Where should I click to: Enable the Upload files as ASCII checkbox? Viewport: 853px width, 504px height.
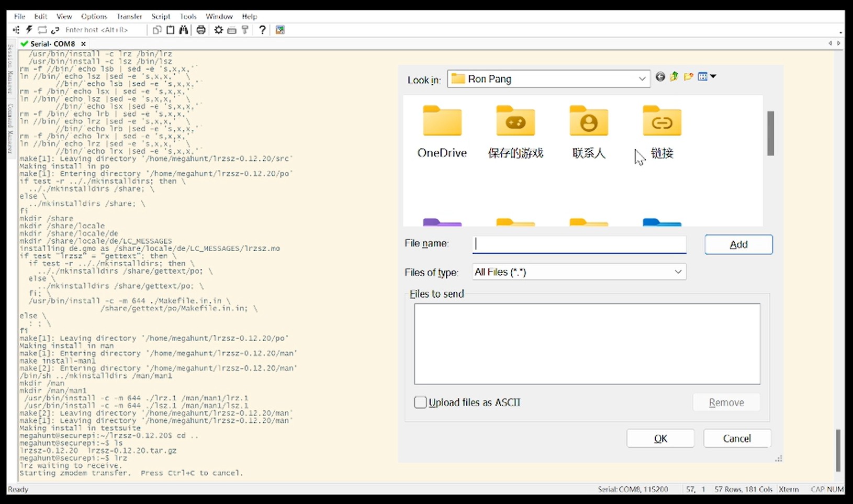point(420,402)
